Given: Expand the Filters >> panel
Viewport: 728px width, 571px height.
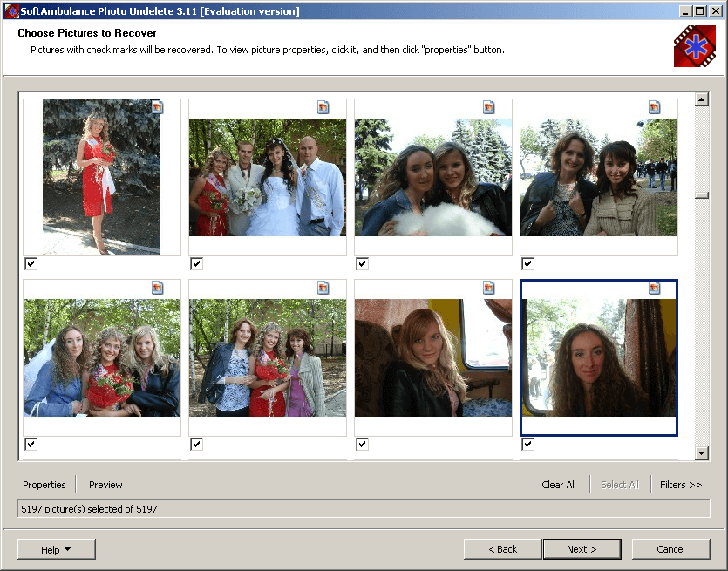Looking at the screenshot, I should pos(681,485).
